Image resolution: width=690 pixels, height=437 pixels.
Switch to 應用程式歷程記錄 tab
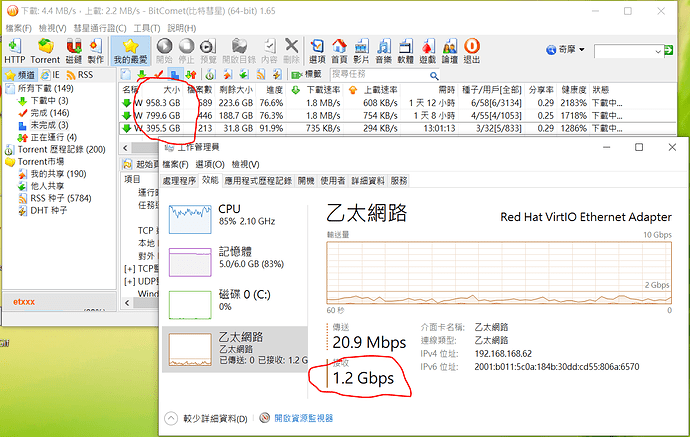(258, 181)
